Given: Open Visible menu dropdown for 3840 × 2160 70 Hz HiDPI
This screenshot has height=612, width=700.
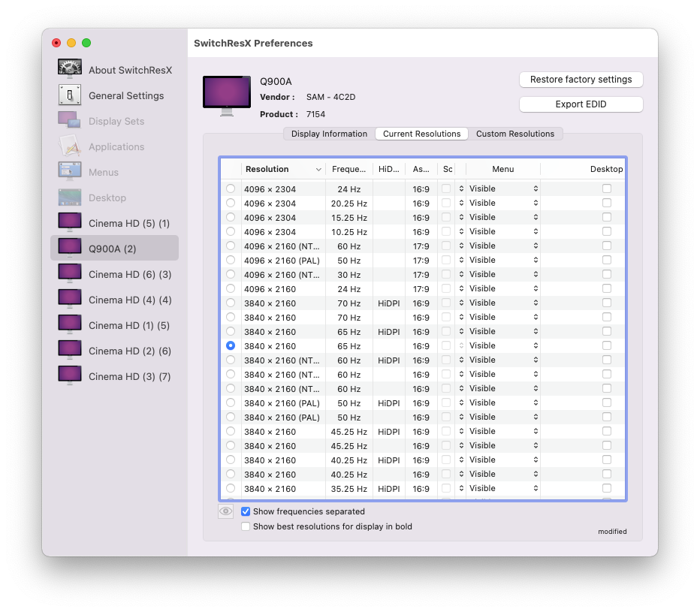Looking at the screenshot, I should [503, 303].
